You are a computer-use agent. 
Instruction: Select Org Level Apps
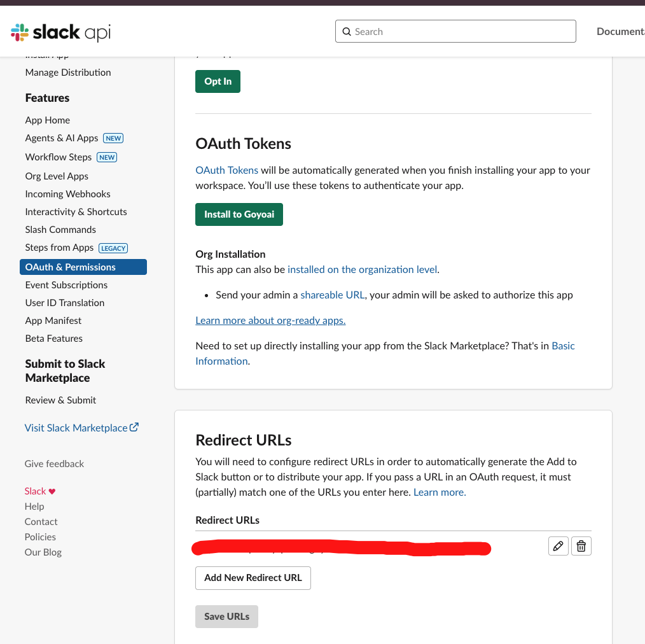pyautogui.click(x=57, y=176)
